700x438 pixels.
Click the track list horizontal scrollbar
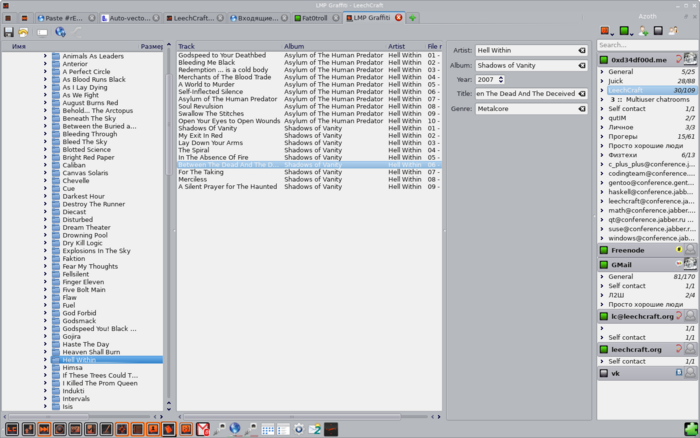pyautogui.click(x=292, y=417)
